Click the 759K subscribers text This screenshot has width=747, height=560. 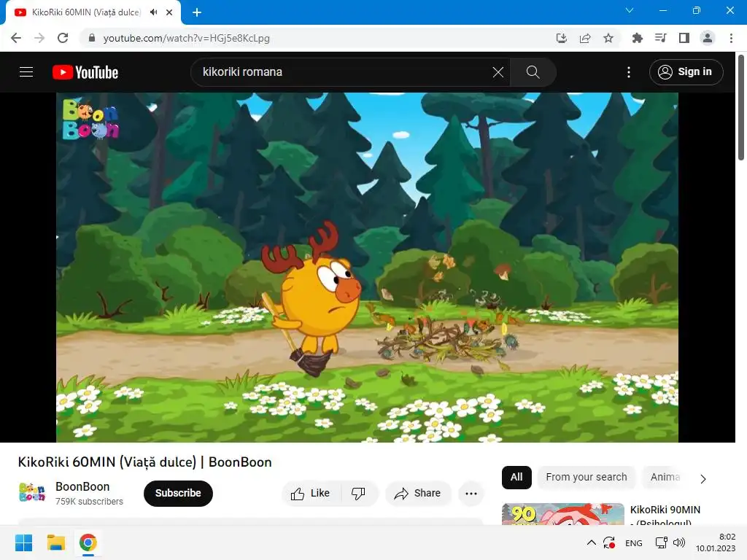[89, 502]
